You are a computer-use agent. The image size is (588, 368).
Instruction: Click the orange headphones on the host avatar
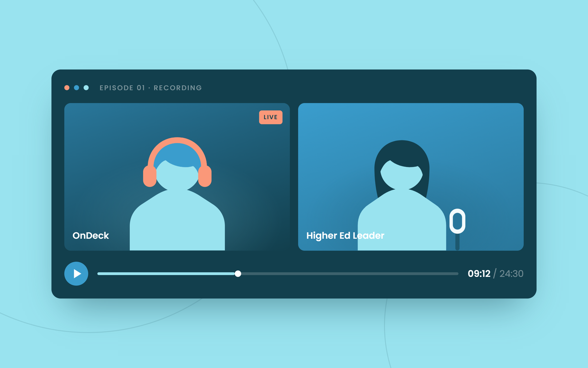pos(177,162)
